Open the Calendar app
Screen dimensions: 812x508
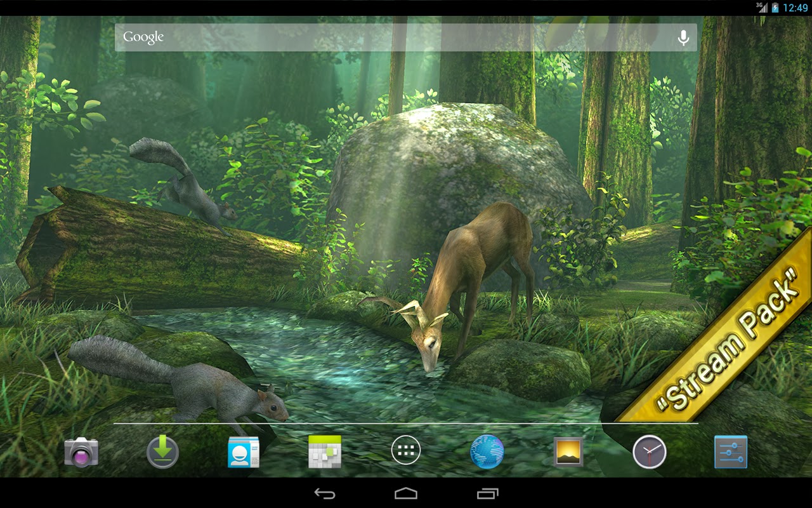pos(325,452)
